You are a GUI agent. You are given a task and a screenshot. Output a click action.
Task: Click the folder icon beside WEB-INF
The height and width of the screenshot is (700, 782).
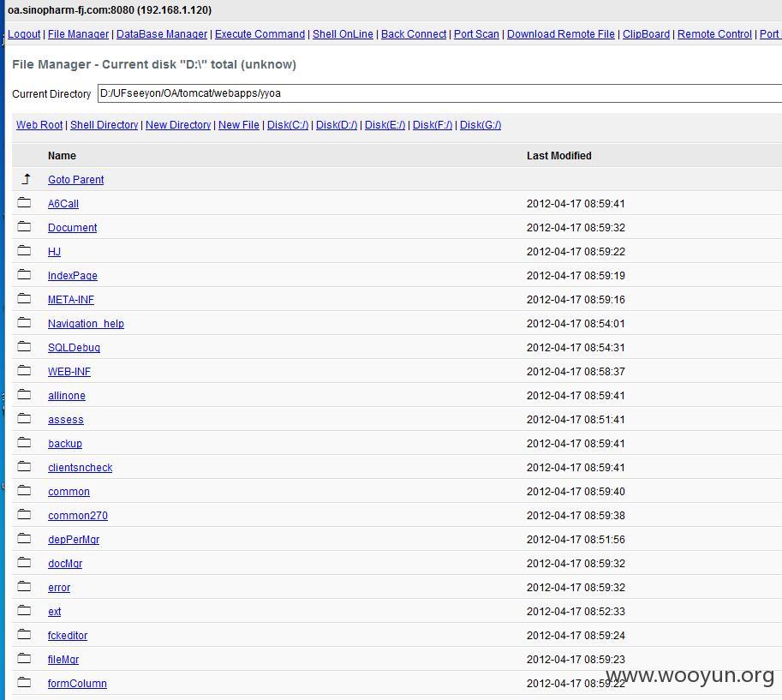(x=24, y=370)
